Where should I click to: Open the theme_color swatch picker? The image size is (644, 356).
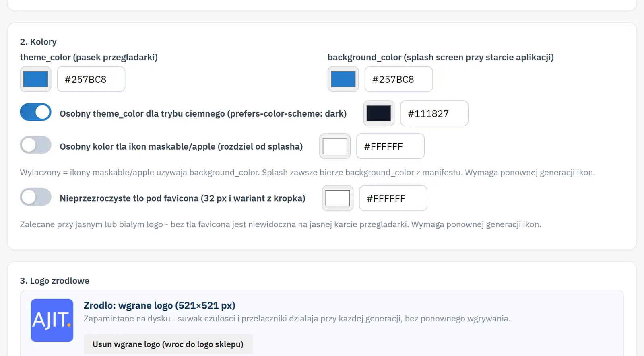point(35,79)
